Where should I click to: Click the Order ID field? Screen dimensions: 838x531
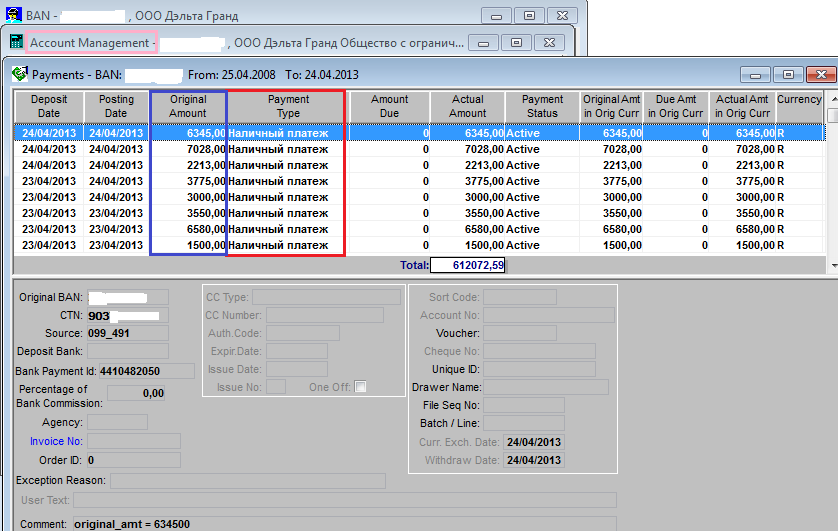pyautogui.click(x=134, y=460)
